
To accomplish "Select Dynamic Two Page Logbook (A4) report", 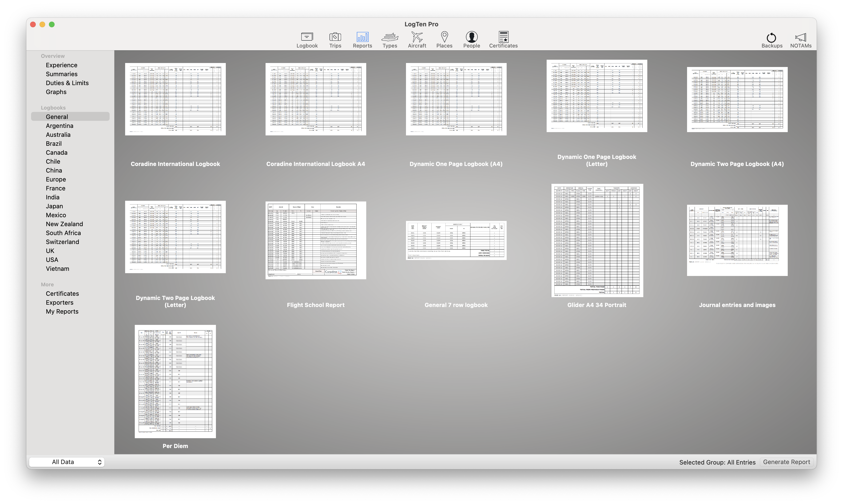I will pyautogui.click(x=737, y=99).
